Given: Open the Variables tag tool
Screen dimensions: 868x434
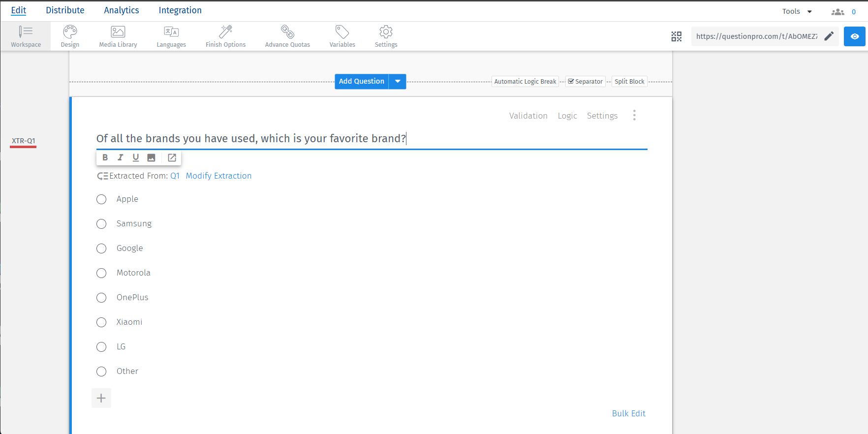Looking at the screenshot, I should point(342,36).
